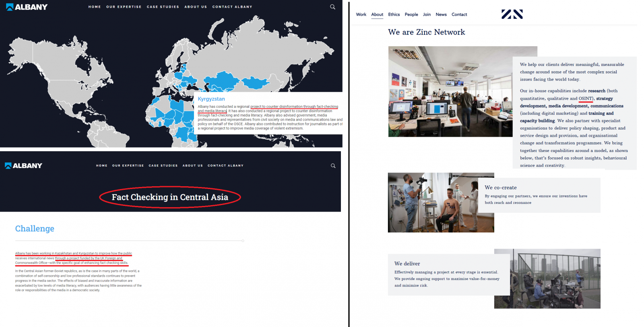Screen dimensions: 644x327
Task: Open CASE STUDIES in lower Albany navigation
Action: pos(163,166)
